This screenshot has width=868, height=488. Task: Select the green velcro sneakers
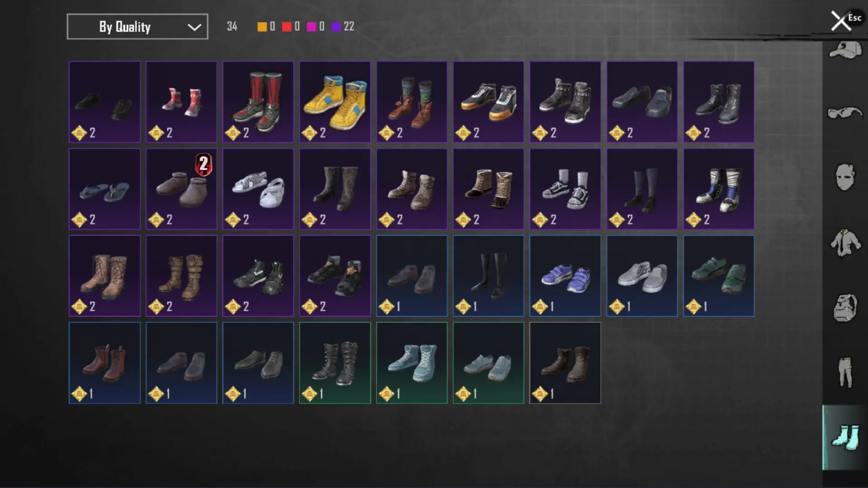click(x=719, y=276)
